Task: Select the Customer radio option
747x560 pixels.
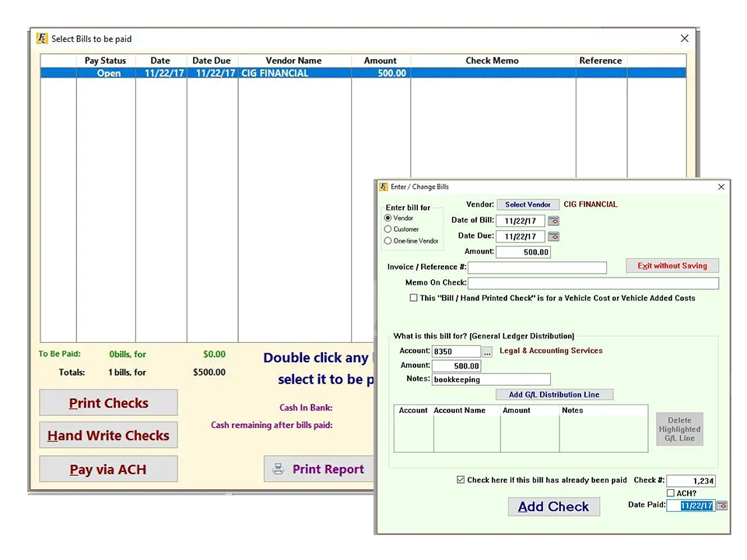Action: point(388,229)
